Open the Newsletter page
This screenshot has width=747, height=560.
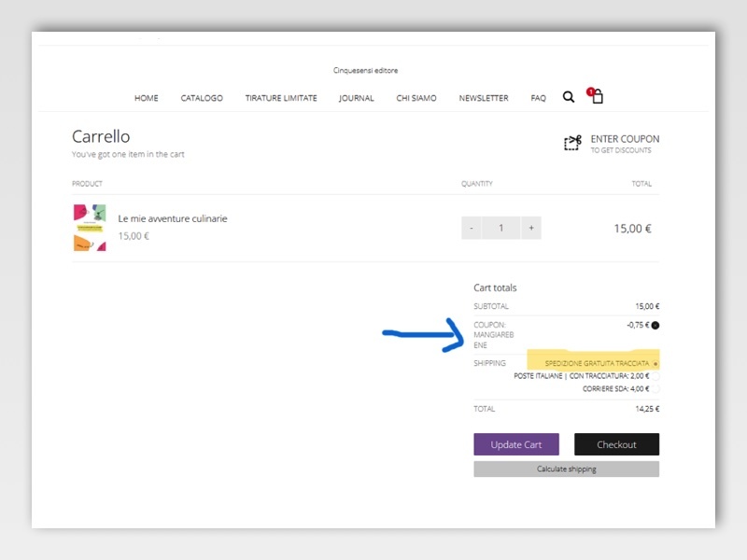[x=484, y=98]
